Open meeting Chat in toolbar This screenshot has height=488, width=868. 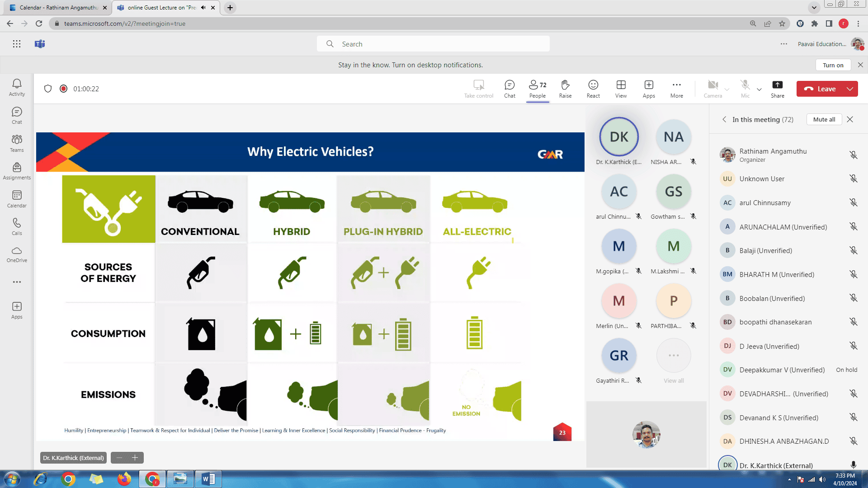[x=509, y=89]
